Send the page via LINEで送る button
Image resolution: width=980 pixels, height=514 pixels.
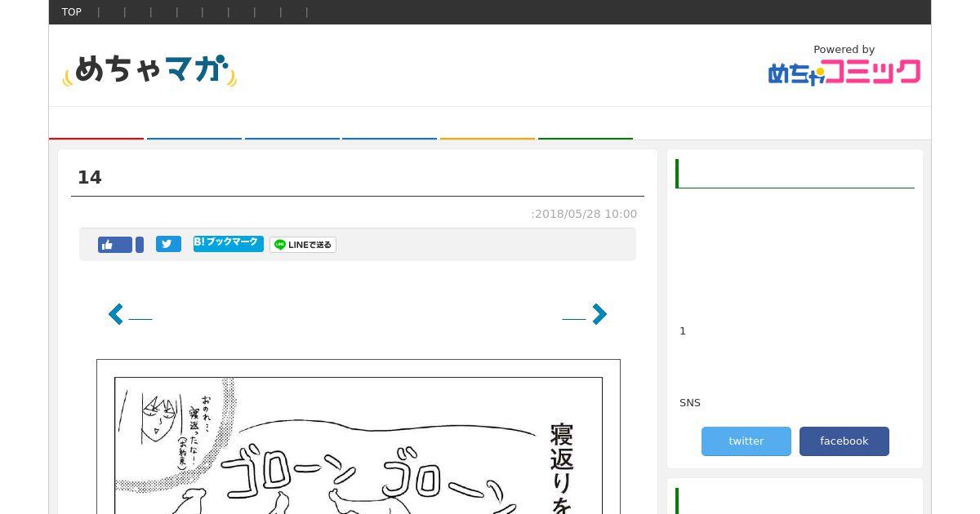(x=303, y=245)
